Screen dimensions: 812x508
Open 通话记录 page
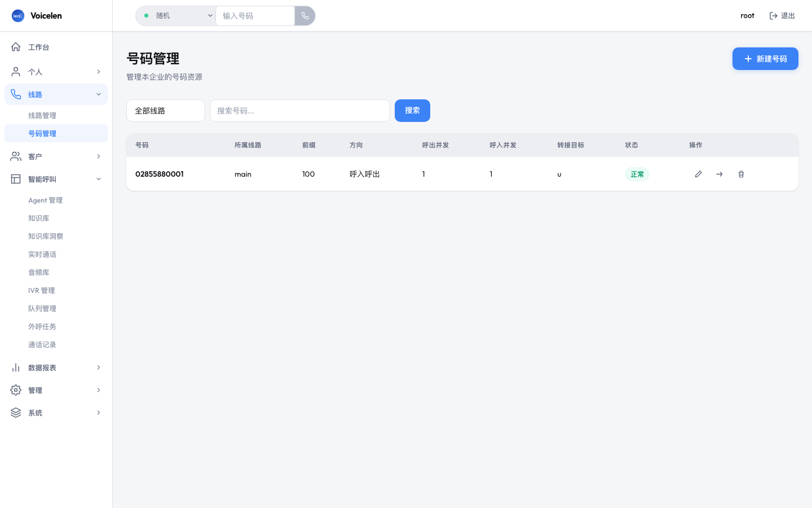coord(56,344)
